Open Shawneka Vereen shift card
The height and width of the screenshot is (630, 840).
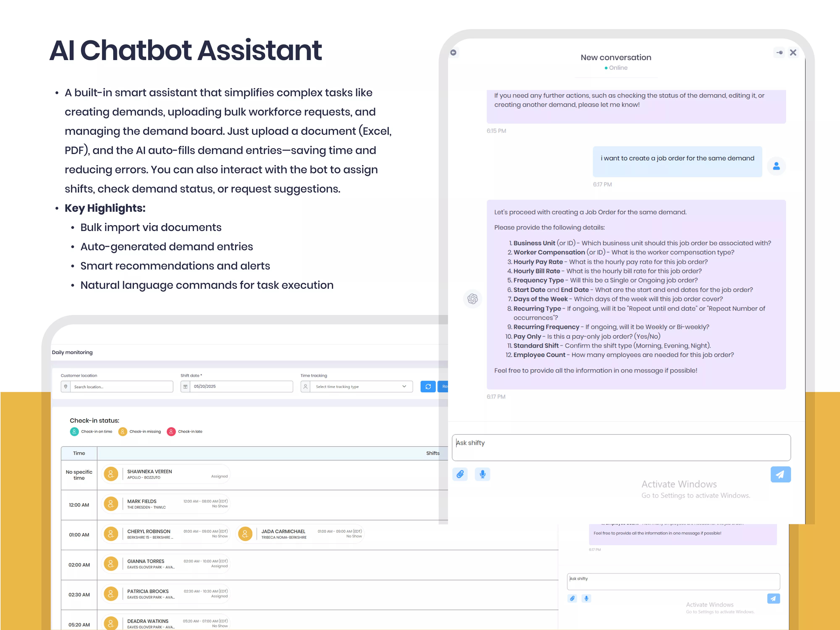[x=166, y=474]
